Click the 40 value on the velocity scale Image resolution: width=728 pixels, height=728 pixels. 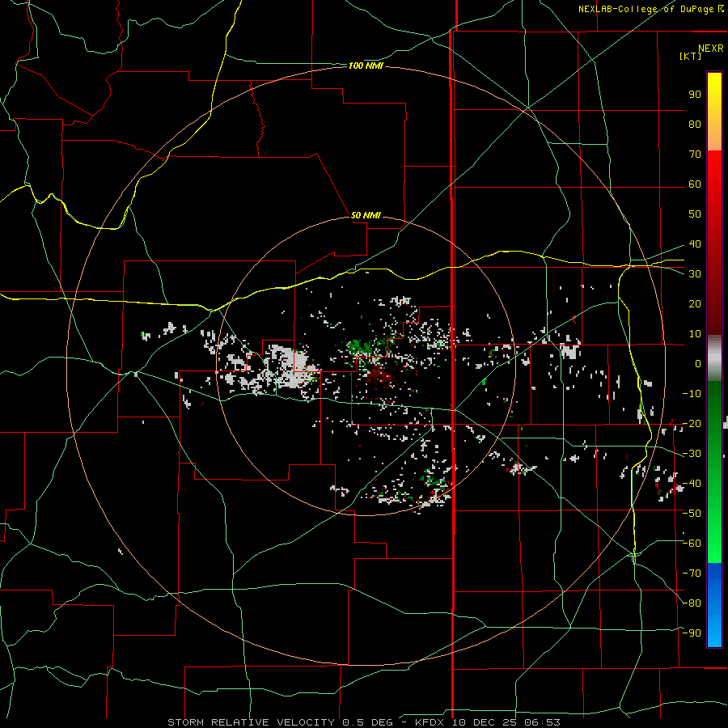[x=695, y=243]
